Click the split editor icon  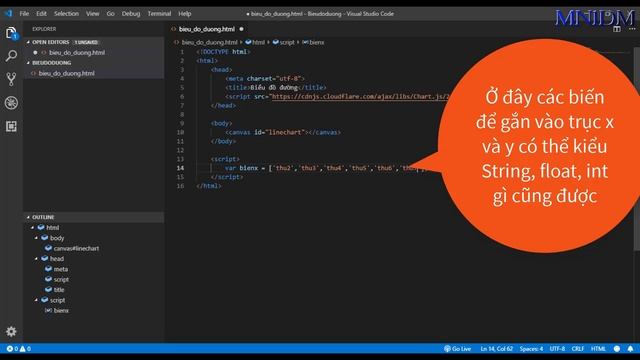point(617,29)
